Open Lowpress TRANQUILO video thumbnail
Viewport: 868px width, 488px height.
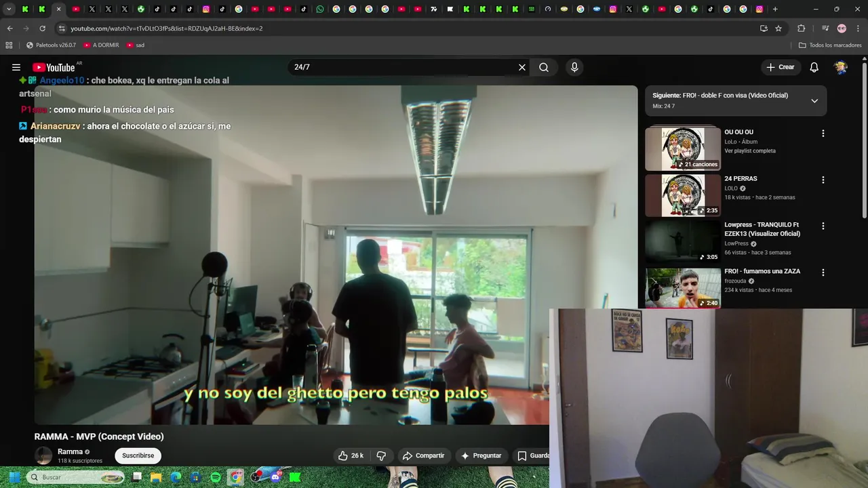pos(683,241)
